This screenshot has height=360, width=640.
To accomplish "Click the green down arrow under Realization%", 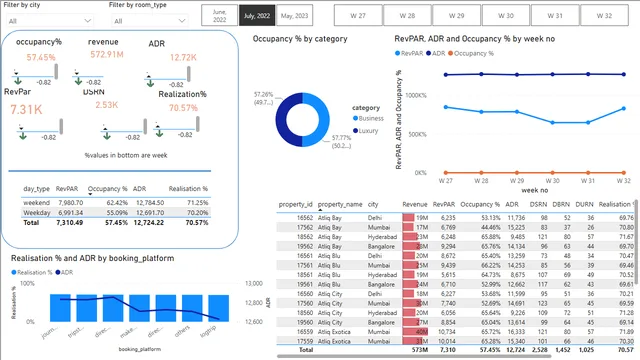I will (160, 133).
